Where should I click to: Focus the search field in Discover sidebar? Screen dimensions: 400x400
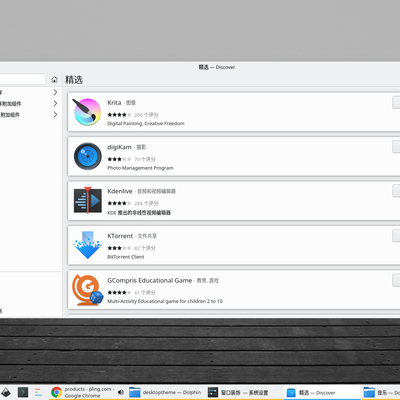(x=22, y=79)
